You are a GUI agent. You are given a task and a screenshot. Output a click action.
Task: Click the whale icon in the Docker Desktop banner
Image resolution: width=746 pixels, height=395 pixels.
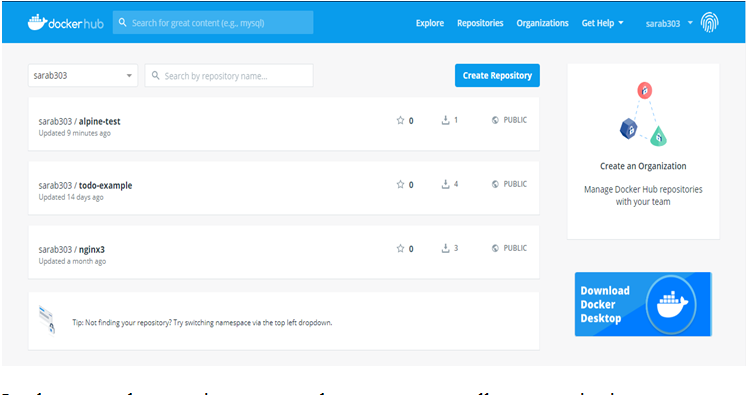click(671, 304)
